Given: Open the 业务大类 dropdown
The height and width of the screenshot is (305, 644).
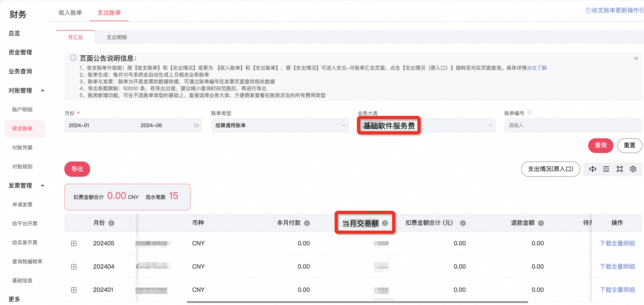Looking at the screenshot, I should (427, 125).
